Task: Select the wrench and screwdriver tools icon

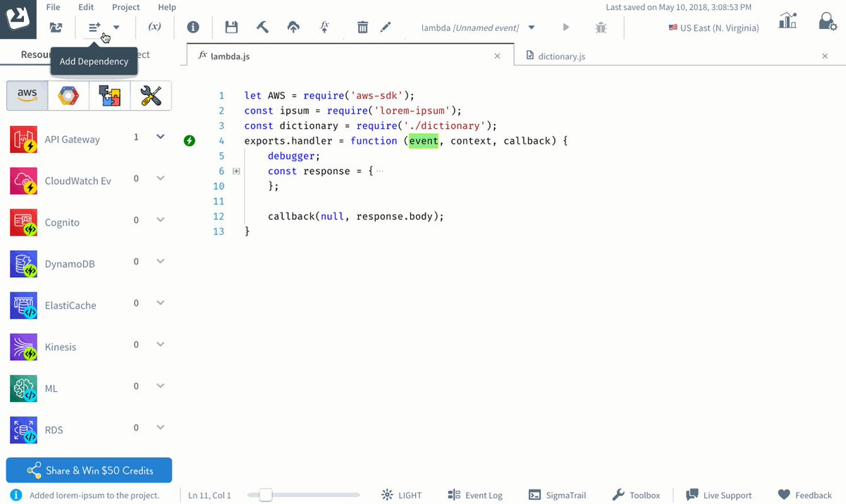Action: pos(151,95)
